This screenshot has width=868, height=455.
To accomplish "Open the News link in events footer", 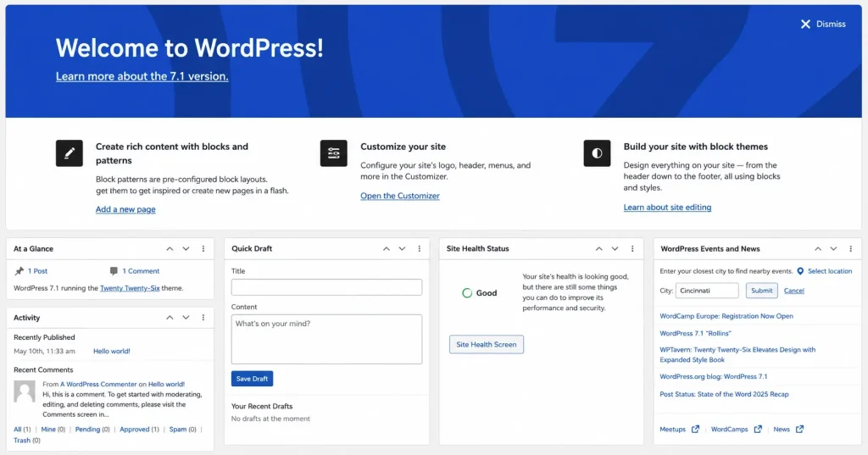I will [782, 430].
